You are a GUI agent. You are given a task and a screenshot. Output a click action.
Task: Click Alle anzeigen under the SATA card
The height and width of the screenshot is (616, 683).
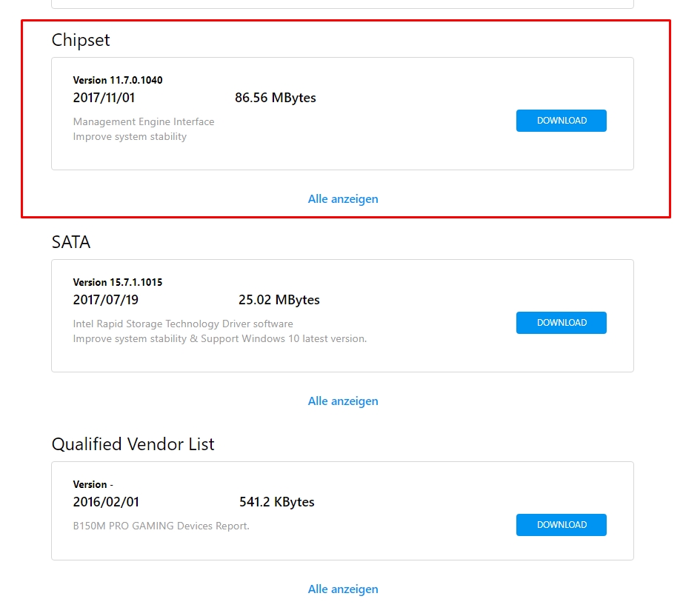[x=343, y=401]
